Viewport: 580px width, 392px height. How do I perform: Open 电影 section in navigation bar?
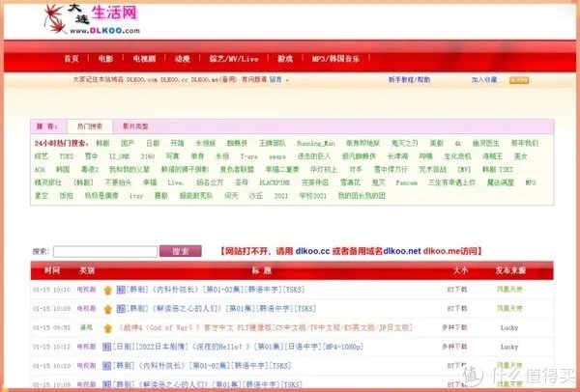[103, 59]
